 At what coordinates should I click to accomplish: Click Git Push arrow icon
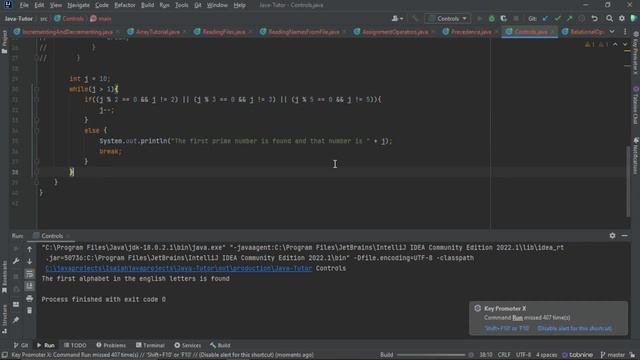coord(569,19)
